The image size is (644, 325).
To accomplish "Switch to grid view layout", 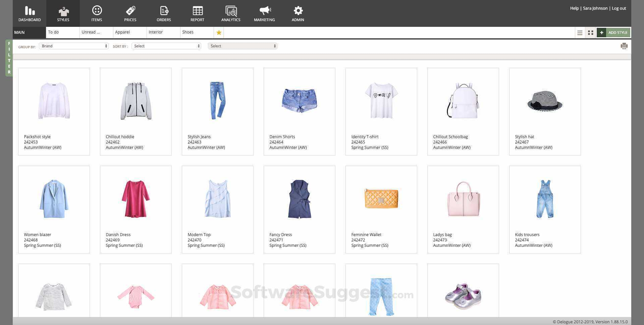I will tap(591, 33).
